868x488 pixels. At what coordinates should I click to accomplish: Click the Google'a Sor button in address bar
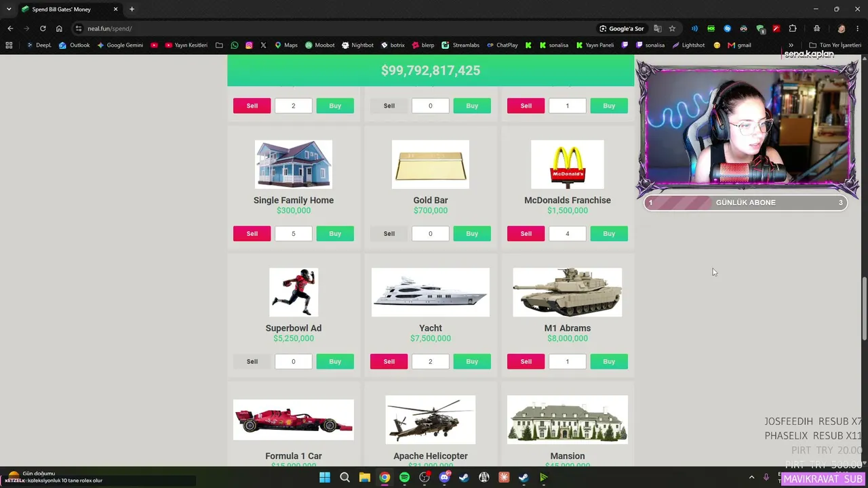[621, 28]
